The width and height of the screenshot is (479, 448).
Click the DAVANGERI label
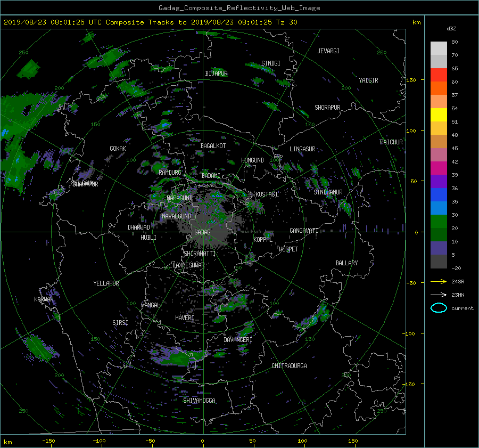coord(238,340)
